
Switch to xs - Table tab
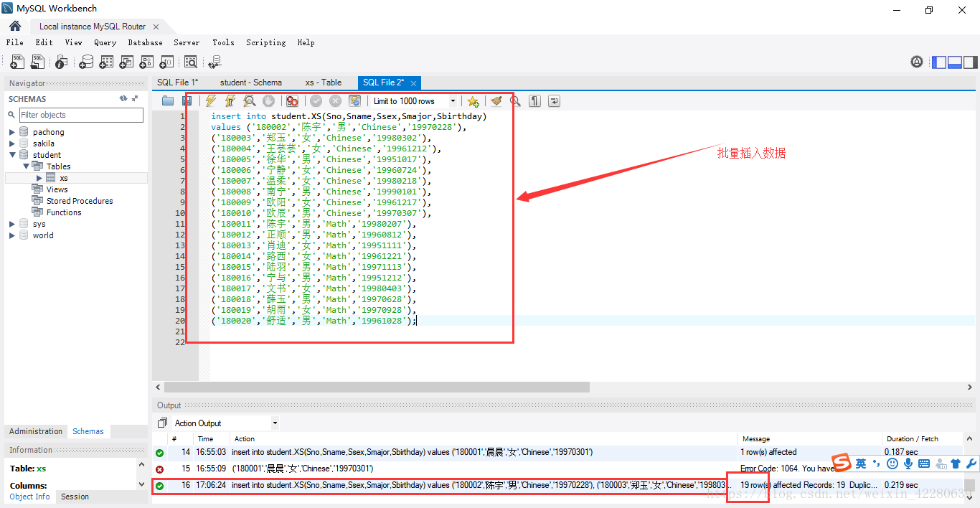324,83
